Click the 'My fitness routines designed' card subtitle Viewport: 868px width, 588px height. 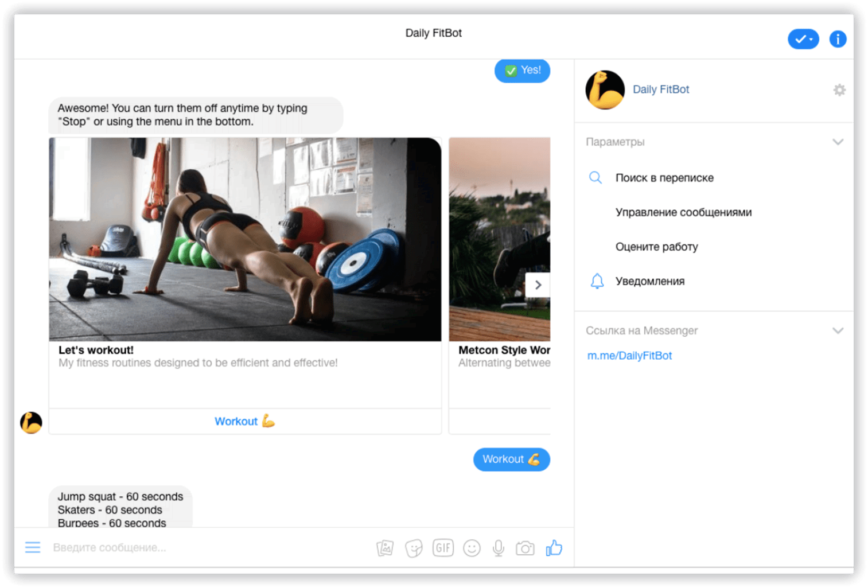click(198, 363)
